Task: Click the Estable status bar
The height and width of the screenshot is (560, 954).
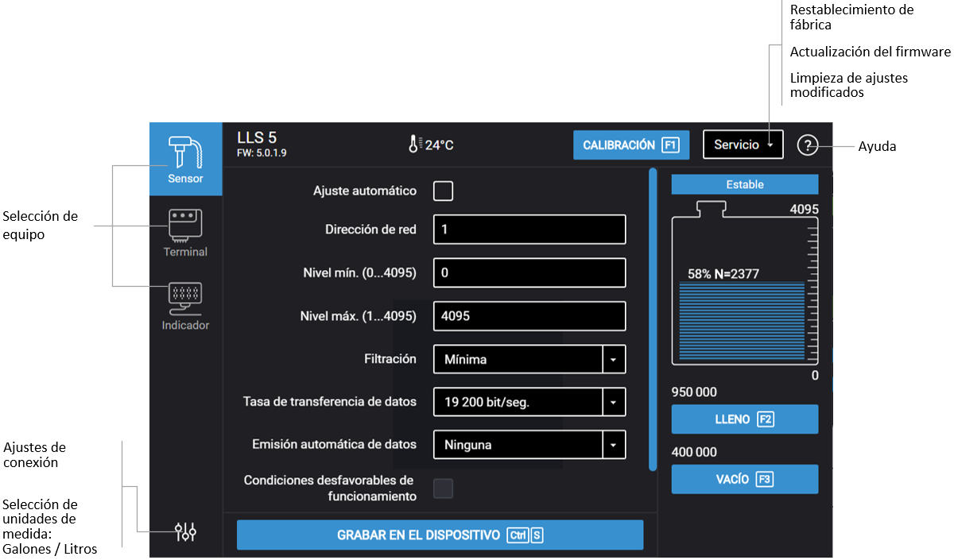Action: [744, 184]
